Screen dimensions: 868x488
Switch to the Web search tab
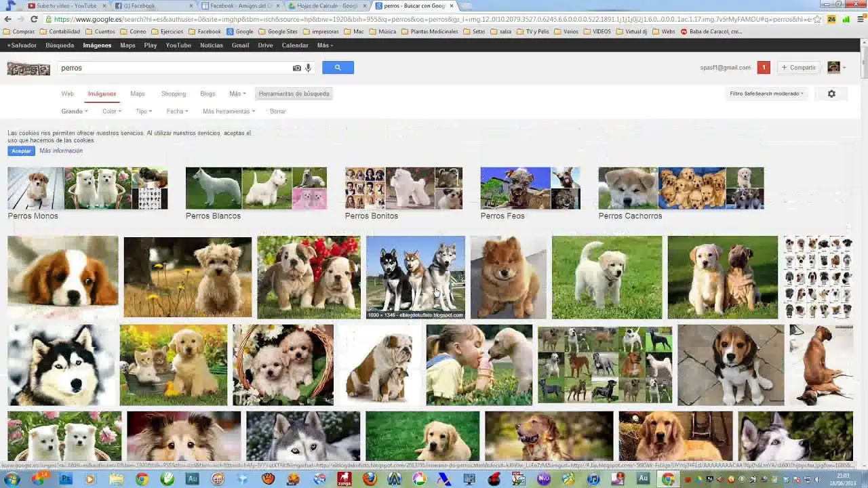click(68, 94)
